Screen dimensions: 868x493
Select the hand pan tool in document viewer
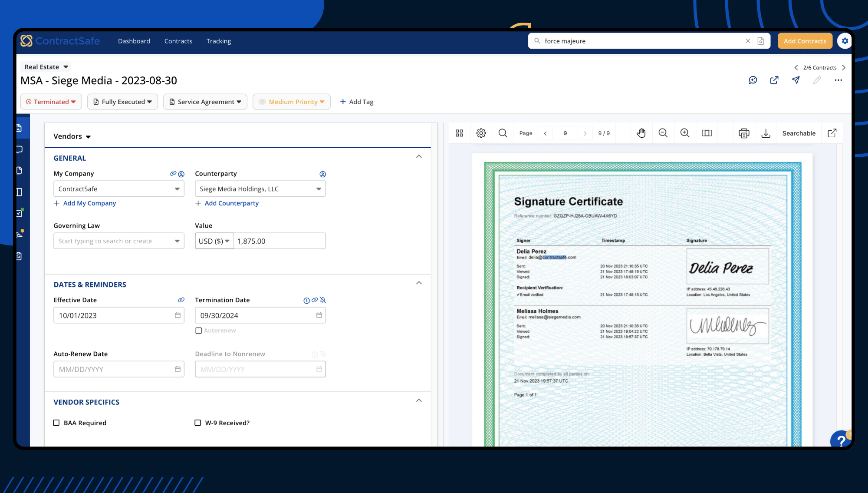(641, 133)
